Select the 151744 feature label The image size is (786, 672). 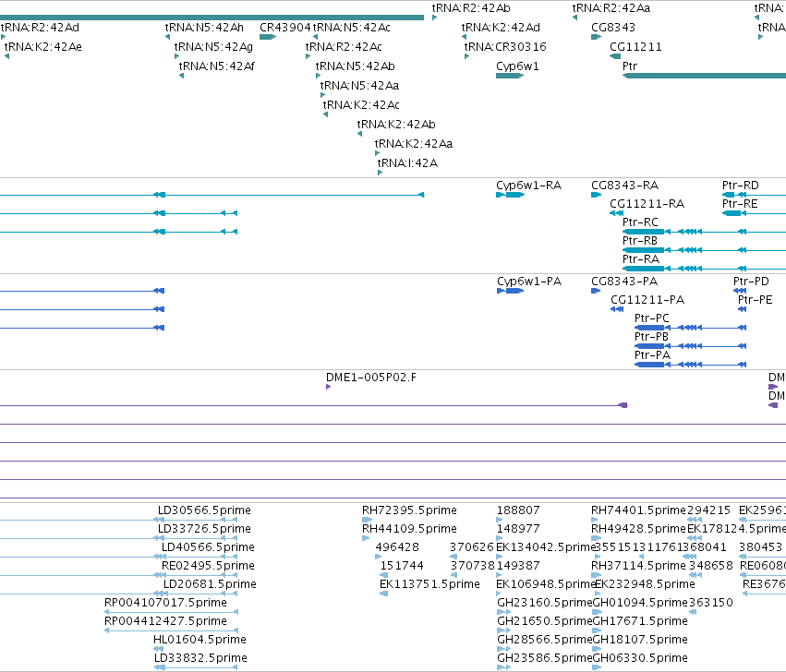402,566
